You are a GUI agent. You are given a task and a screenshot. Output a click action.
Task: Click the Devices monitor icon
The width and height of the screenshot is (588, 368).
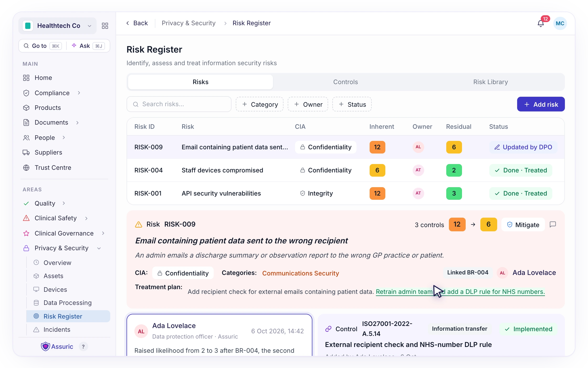point(36,289)
